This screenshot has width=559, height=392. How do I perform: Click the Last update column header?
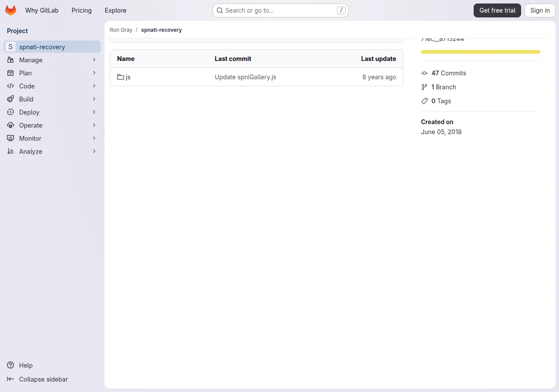point(378,59)
